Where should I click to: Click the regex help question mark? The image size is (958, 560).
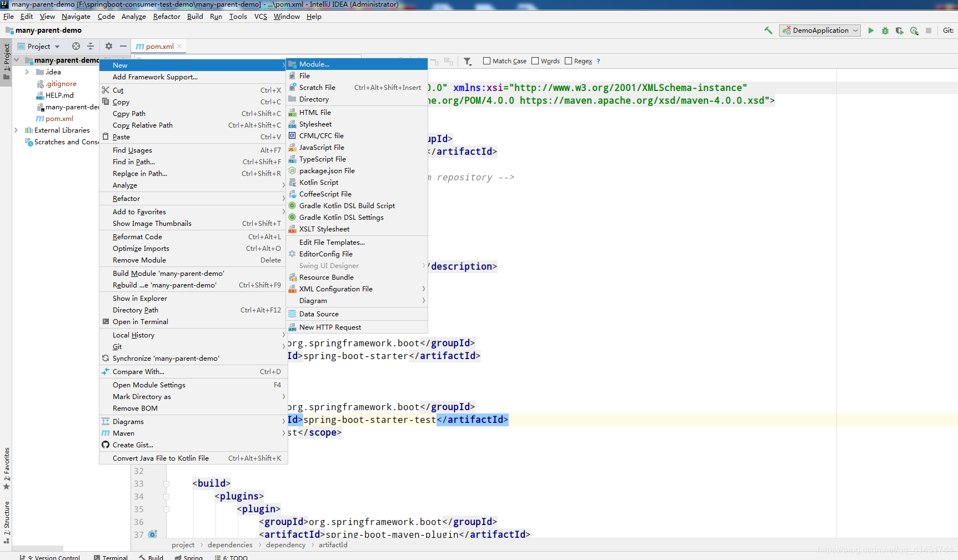pyautogui.click(x=598, y=61)
